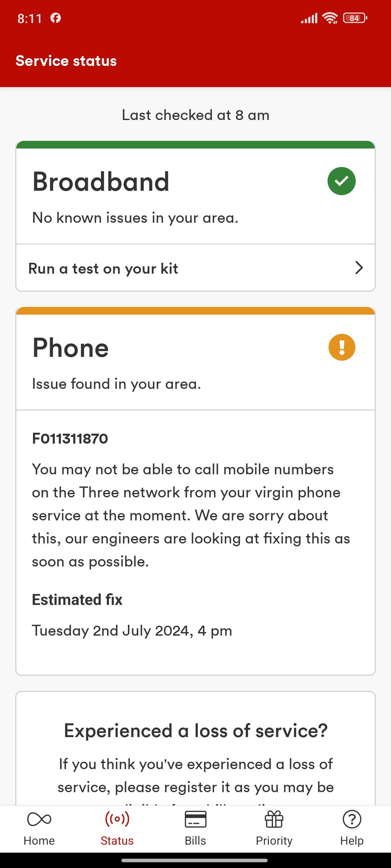Open the Bills card icon
The height and width of the screenshot is (868, 391).
pos(195,819)
